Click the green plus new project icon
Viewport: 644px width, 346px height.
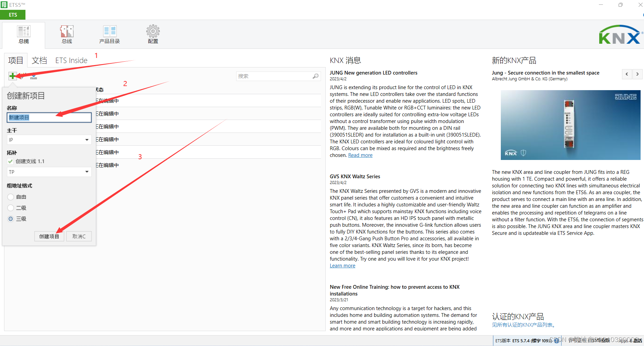[13, 76]
